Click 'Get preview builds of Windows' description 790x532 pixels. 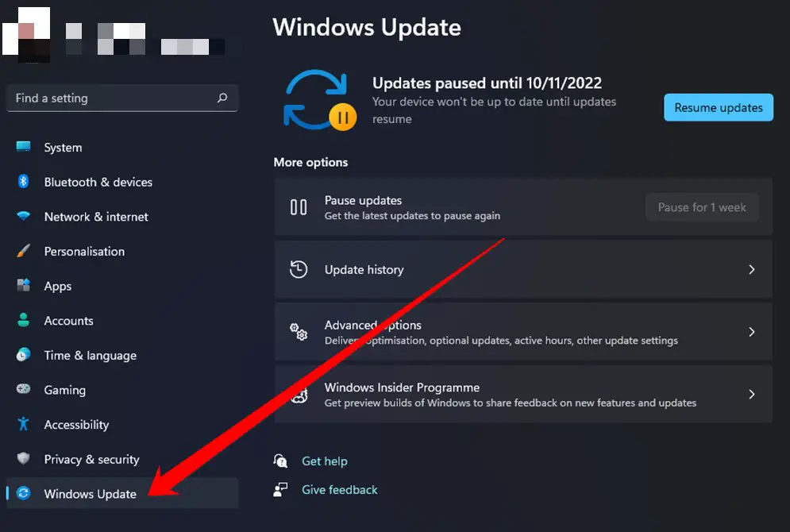511,403
